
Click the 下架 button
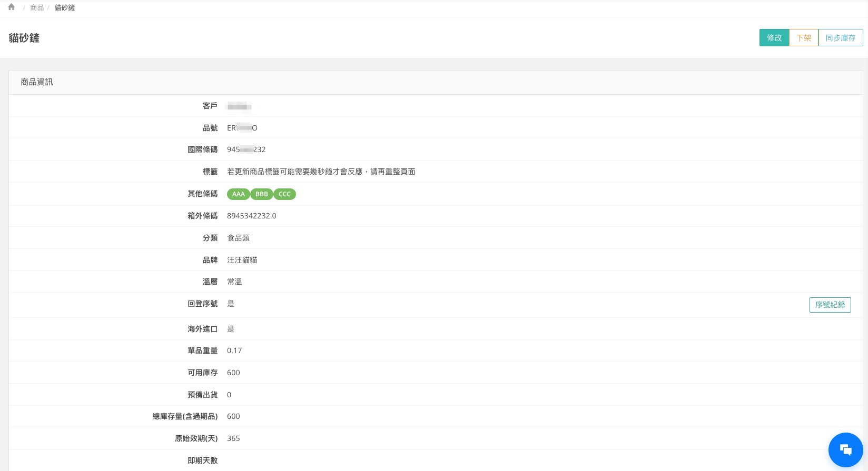coord(803,38)
